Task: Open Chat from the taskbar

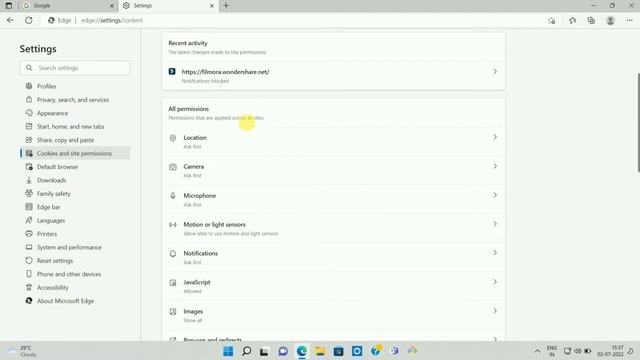Action: (x=283, y=351)
